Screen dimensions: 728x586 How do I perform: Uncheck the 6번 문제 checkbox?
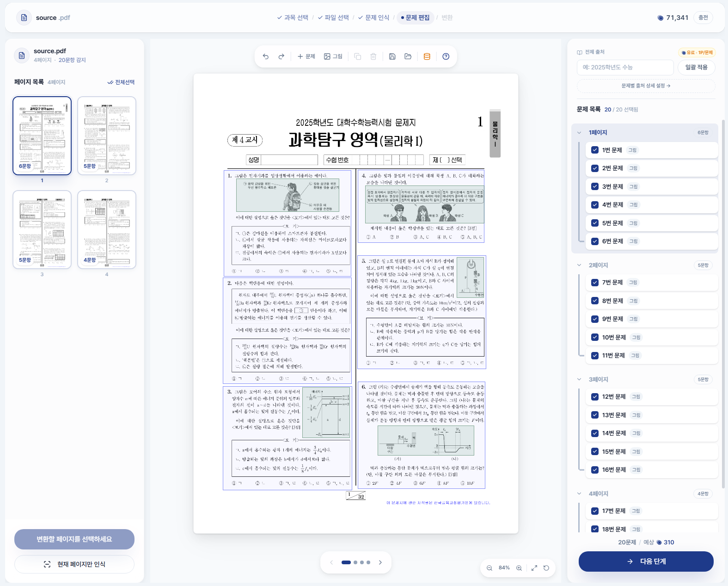(x=595, y=241)
